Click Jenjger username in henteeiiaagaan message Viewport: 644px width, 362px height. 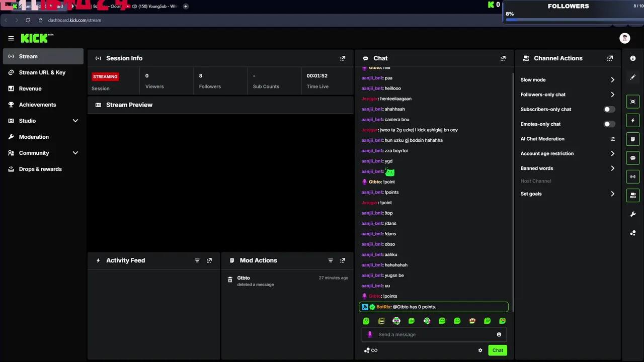coord(369,99)
